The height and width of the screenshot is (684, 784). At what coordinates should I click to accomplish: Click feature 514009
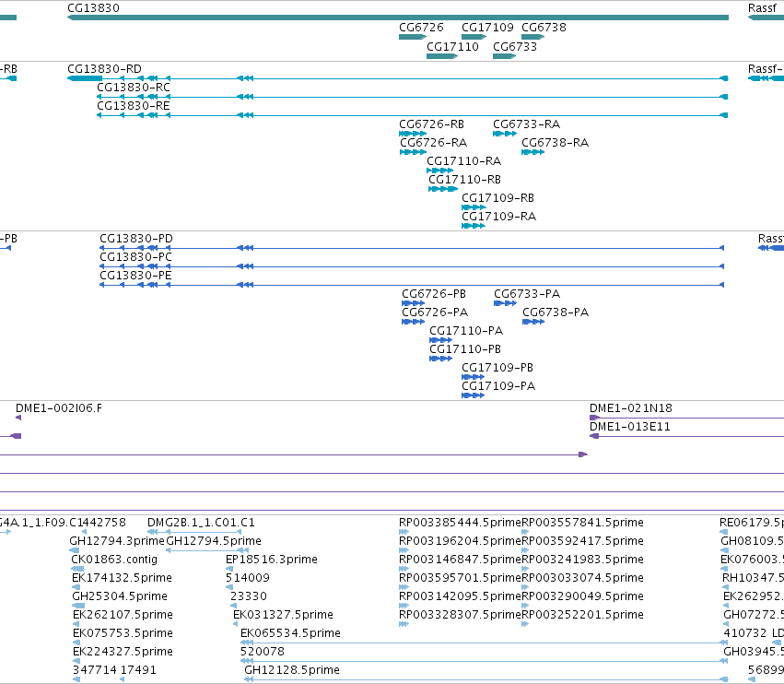(229, 587)
